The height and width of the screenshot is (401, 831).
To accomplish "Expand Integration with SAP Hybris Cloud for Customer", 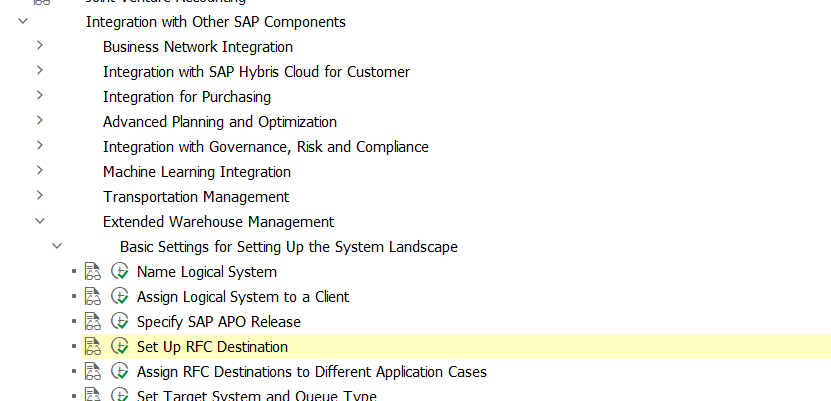I will pyautogui.click(x=40, y=70).
